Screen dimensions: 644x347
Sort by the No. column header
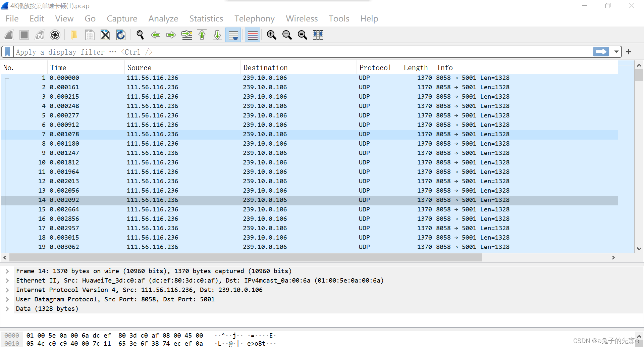click(24, 68)
